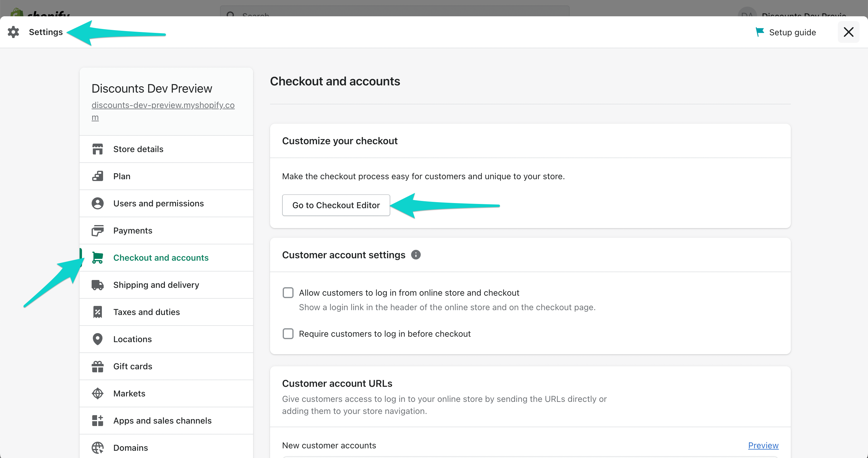This screenshot has height=458, width=868.
Task: Enable Allow customers to log in checkbox
Action: pos(288,293)
